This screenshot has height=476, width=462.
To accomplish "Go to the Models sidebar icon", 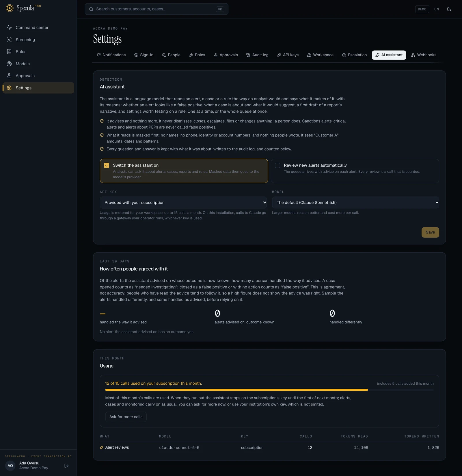I will 9,64.
